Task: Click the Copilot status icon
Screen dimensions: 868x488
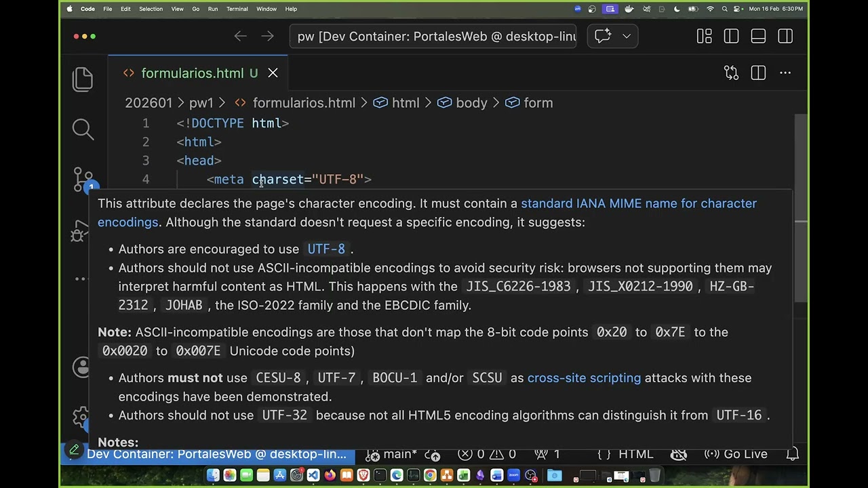Action: coord(679,454)
